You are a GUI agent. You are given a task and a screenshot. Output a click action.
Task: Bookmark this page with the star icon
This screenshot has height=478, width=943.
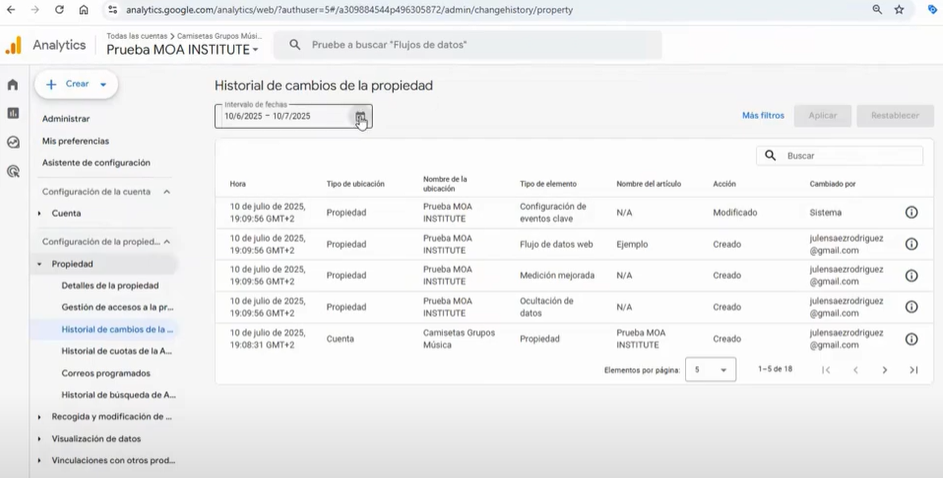click(899, 10)
